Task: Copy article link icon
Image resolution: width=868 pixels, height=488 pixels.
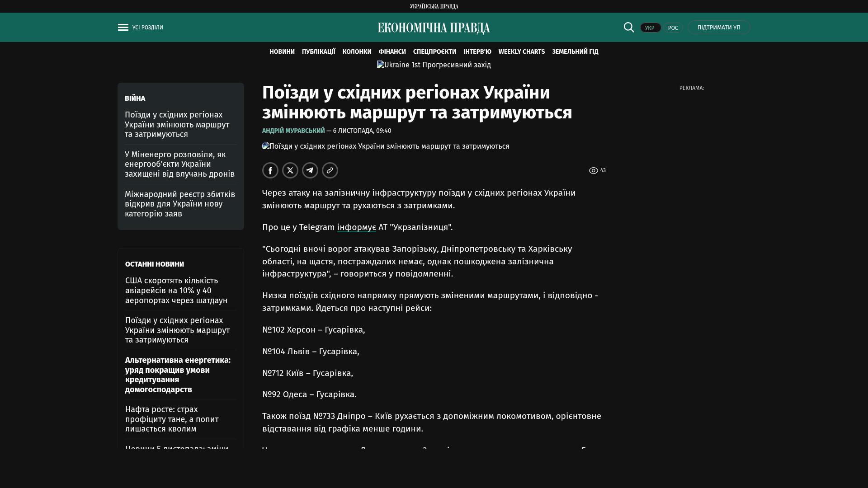Action: tap(330, 170)
